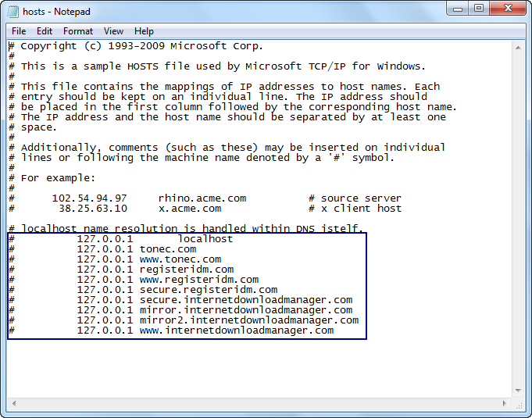Click on '# x client host' comment

(x=355, y=209)
